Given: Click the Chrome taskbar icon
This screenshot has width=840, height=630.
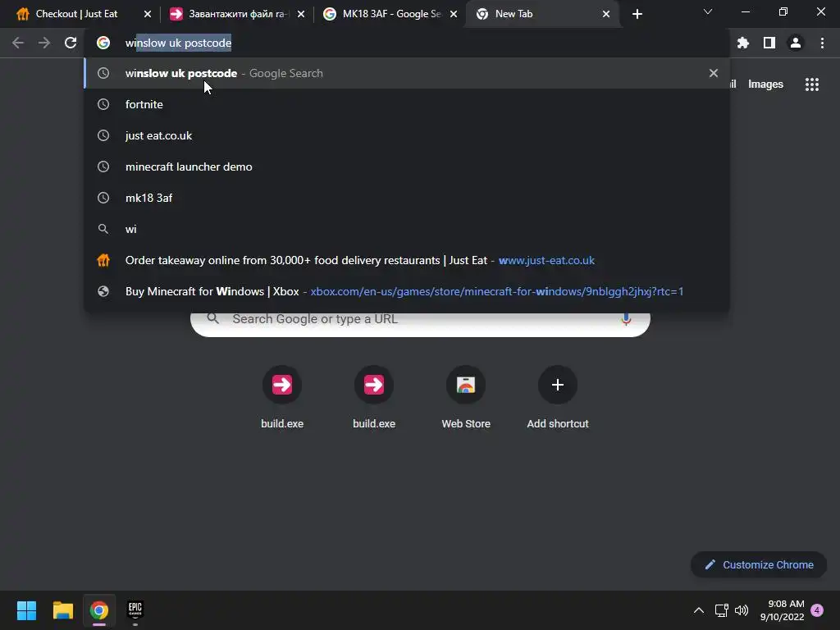Looking at the screenshot, I should pyautogui.click(x=99, y=610).
